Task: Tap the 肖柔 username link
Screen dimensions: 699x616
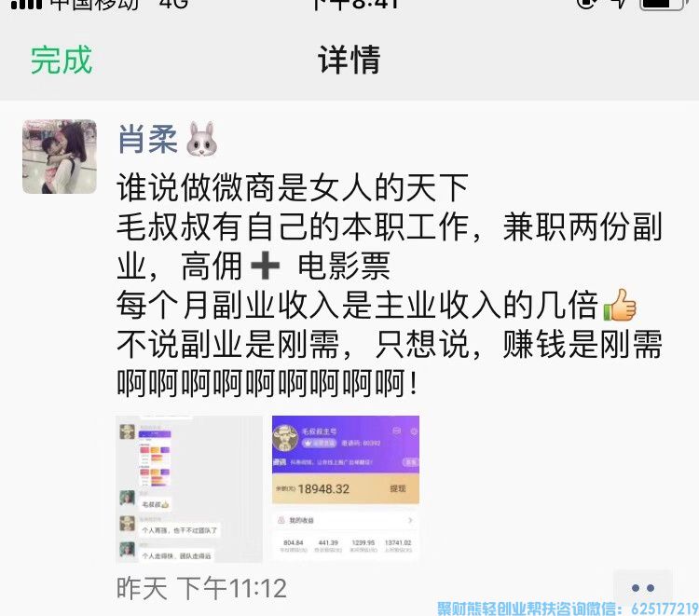Action: coord(147,140)
